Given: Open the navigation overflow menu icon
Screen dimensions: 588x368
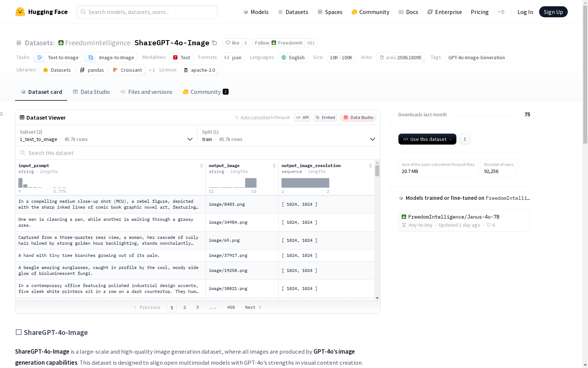Looking at the screenshot, I should click(501, 12).
